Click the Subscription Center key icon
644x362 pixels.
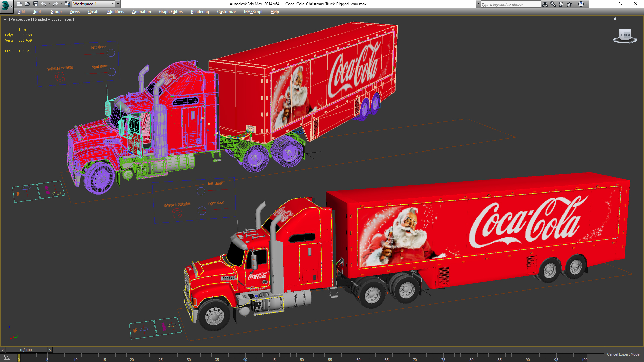[553, 4]
